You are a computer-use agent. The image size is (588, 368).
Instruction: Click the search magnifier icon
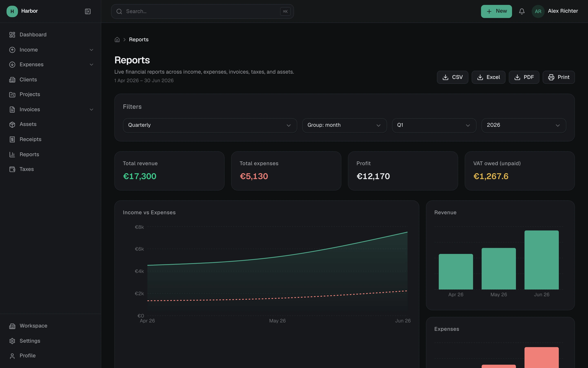119,11
